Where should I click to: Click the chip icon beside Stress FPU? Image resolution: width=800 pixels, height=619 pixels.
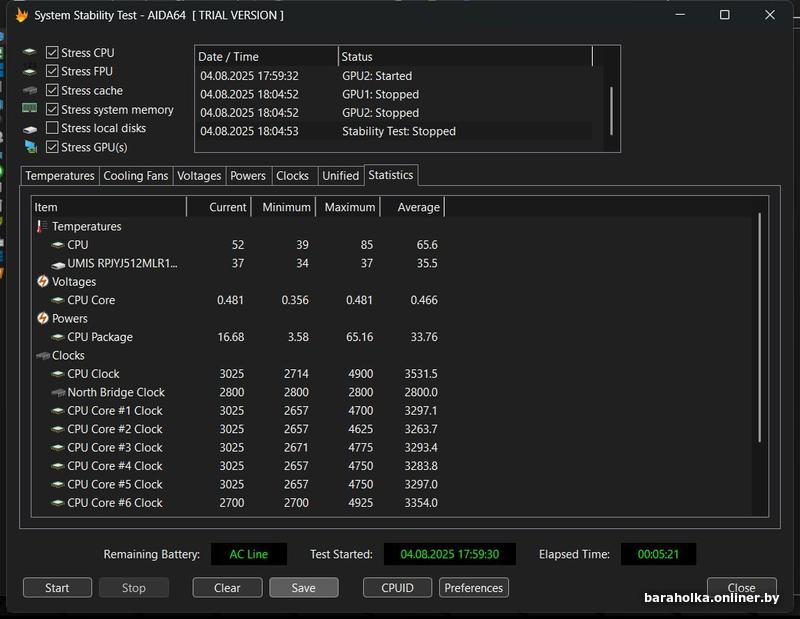(x=30, y=71)
